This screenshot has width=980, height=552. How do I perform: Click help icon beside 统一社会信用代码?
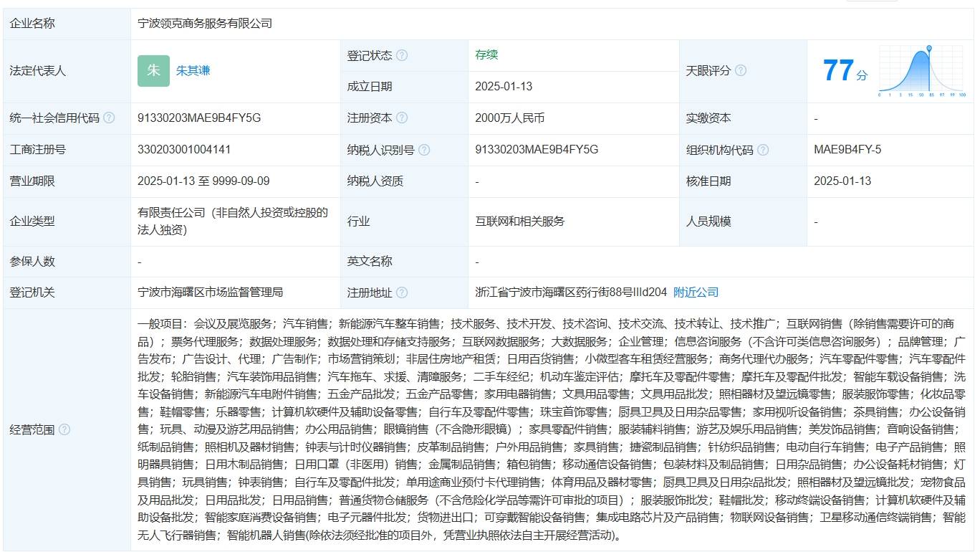pos(109,118)
